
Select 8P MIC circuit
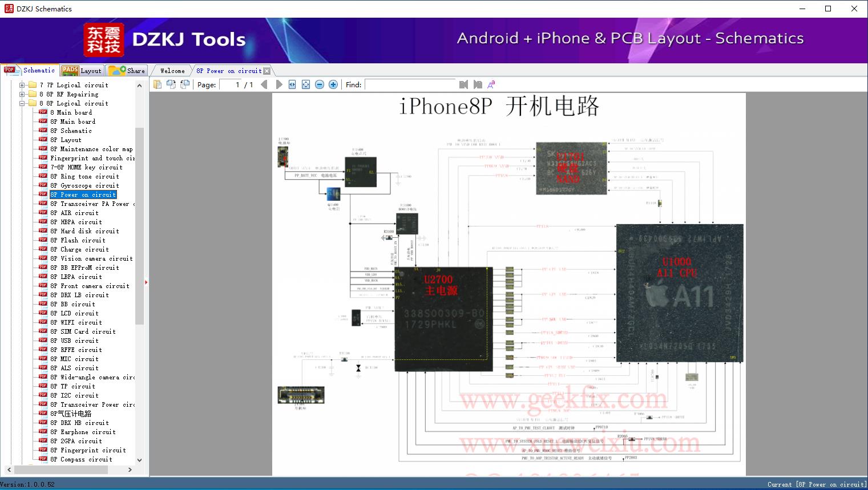click(x=74, y=359)
